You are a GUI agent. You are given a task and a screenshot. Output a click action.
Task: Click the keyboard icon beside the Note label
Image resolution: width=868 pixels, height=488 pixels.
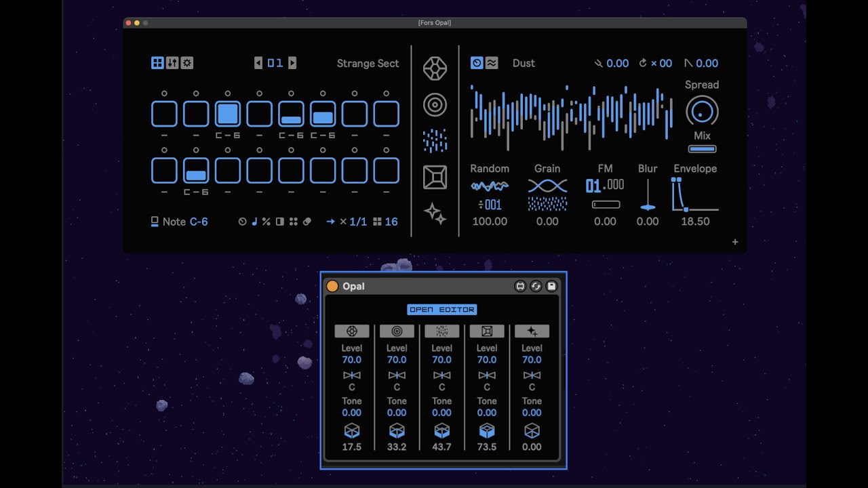point(155,222)
